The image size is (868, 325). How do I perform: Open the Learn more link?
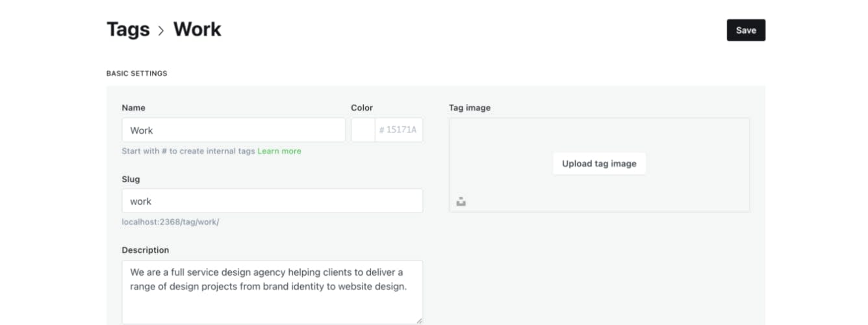(279, 151)
